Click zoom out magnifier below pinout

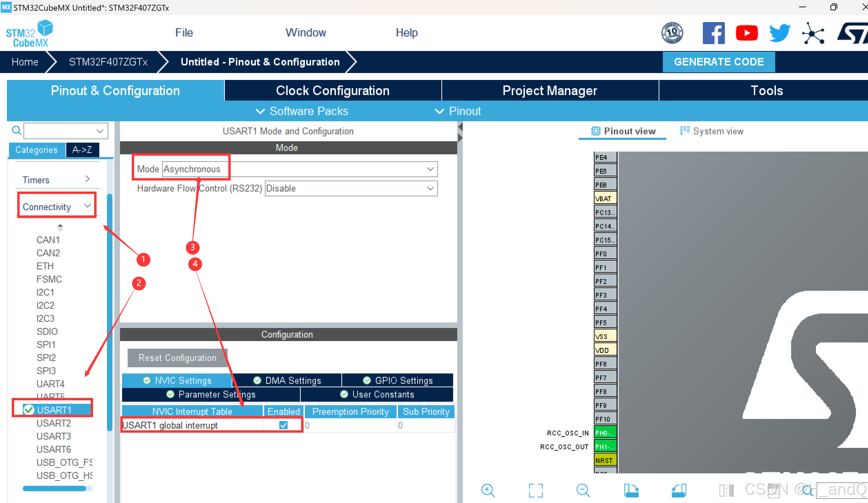(583, 490)
